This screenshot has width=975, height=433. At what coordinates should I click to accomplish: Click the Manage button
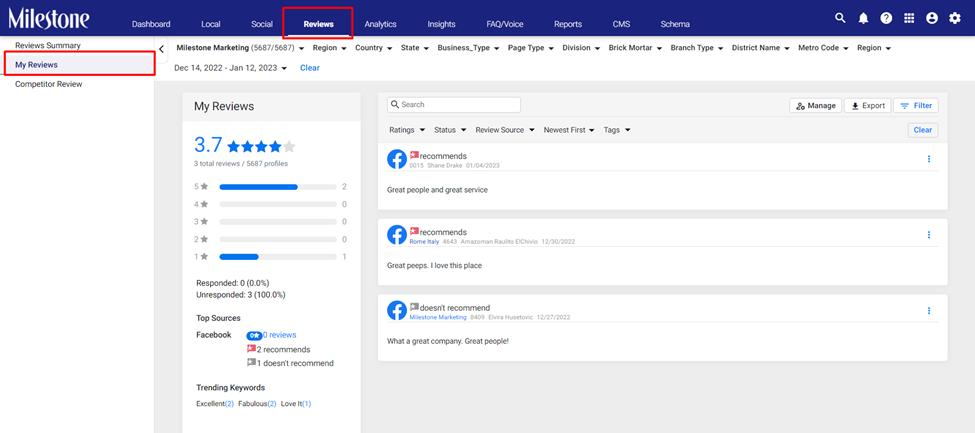click(816, 106)
